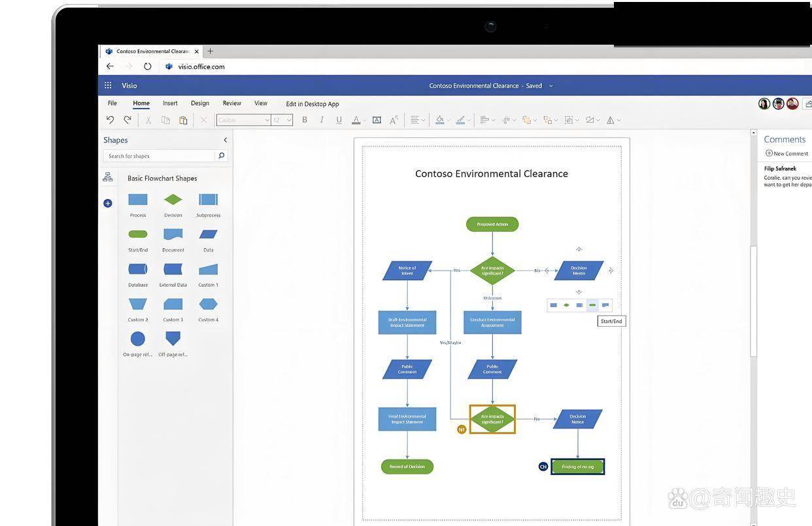Open the Office app launcher grid
Viewport: 812px width, 526px height.
click(x=108, y=86)
